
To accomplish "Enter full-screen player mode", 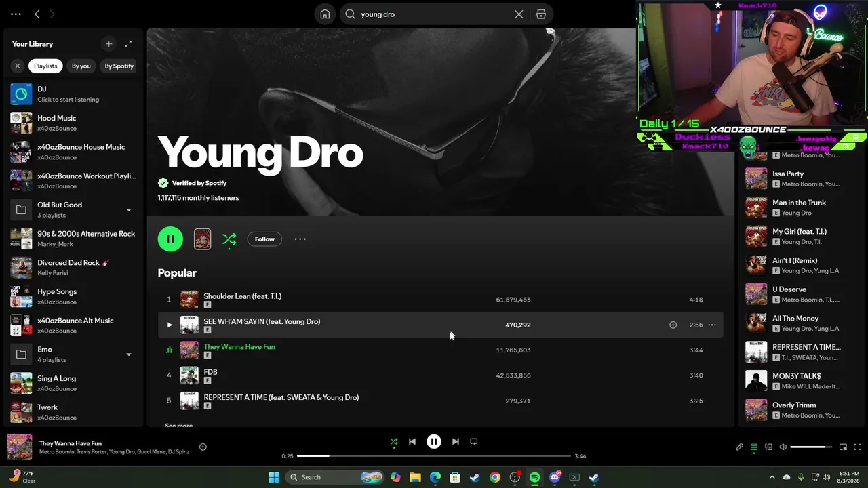I will (857, 447).
